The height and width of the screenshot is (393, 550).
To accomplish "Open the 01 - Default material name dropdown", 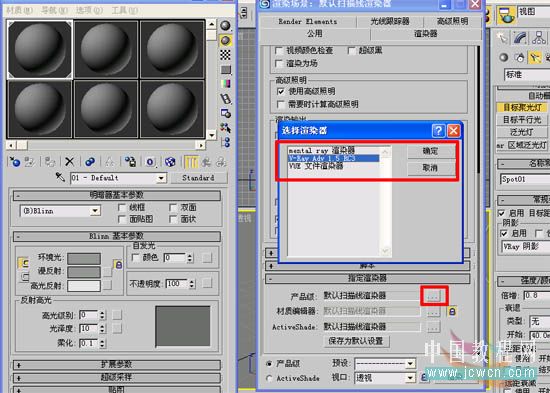I will 161,178.
